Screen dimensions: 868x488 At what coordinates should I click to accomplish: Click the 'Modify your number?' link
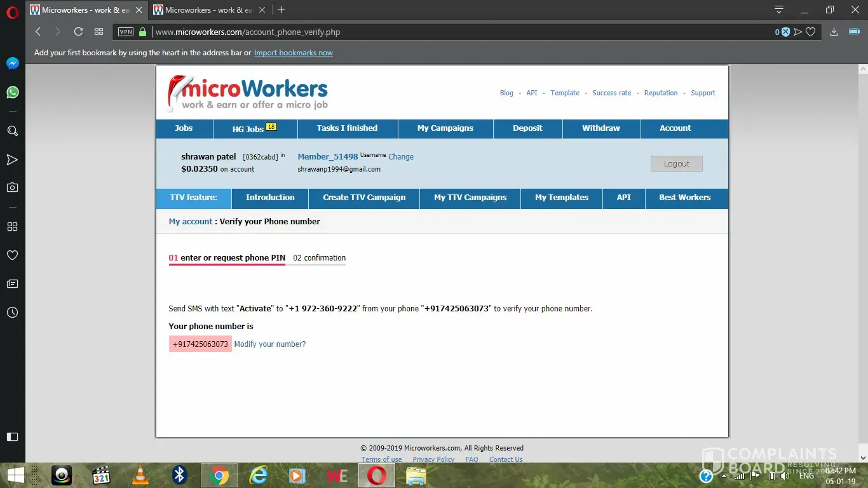(x=269, y=344)
